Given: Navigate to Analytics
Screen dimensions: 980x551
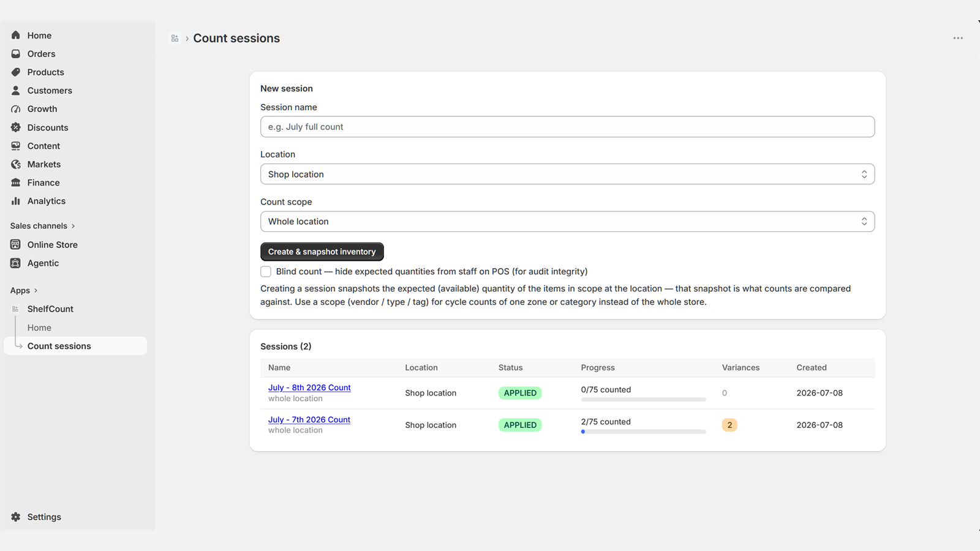Looking at the screenshot, I should 46,201.
